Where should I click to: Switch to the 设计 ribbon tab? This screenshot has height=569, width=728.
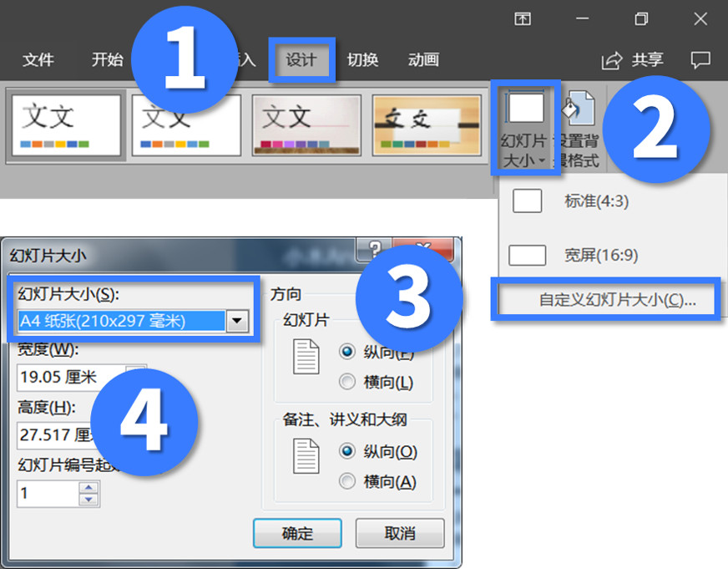(302, 59)
